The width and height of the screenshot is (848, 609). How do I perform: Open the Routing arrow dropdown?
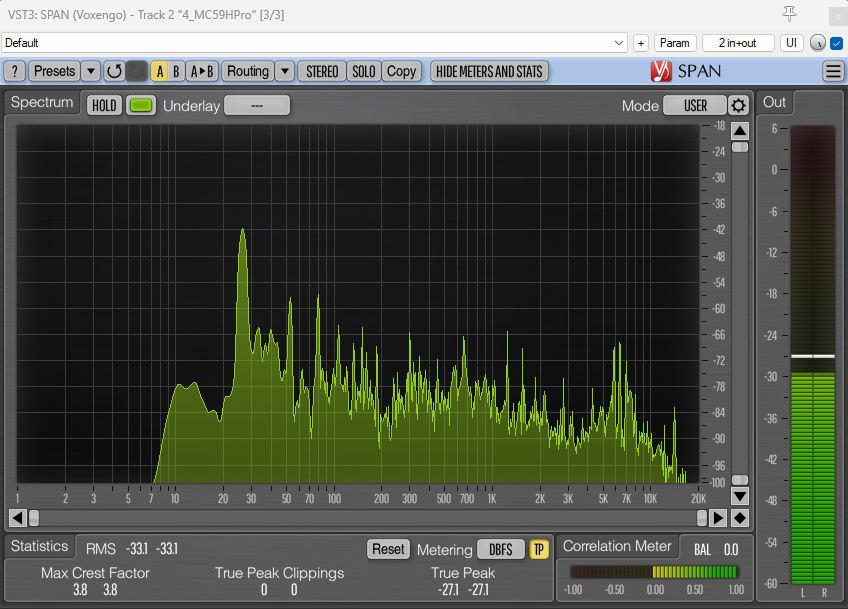(284, 71)
